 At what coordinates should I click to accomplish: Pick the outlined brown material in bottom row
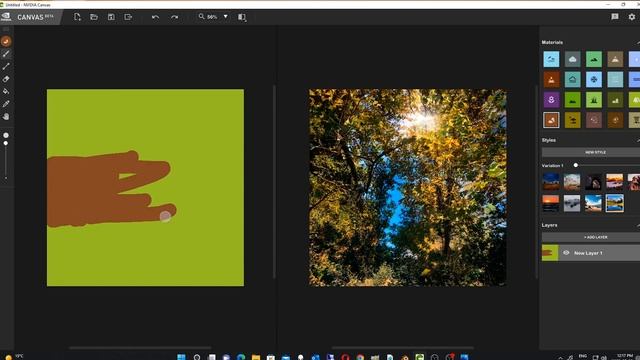551,120
